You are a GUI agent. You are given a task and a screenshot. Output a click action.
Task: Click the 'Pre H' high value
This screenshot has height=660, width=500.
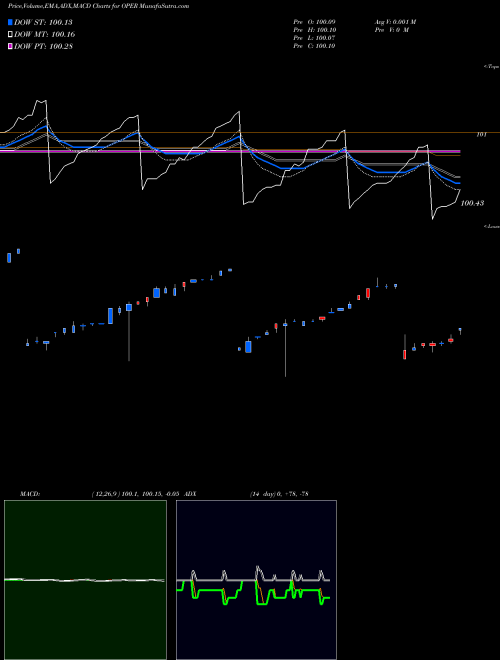tap(314, 30)
